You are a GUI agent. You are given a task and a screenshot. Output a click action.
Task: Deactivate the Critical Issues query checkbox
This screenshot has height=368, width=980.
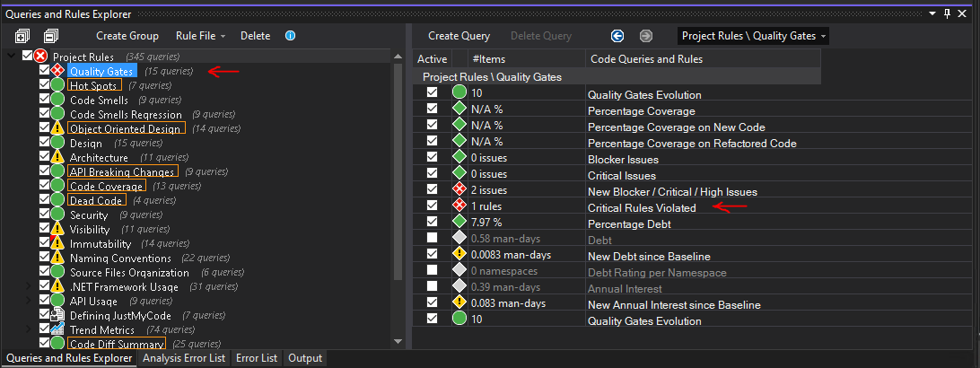pos(432,173)
